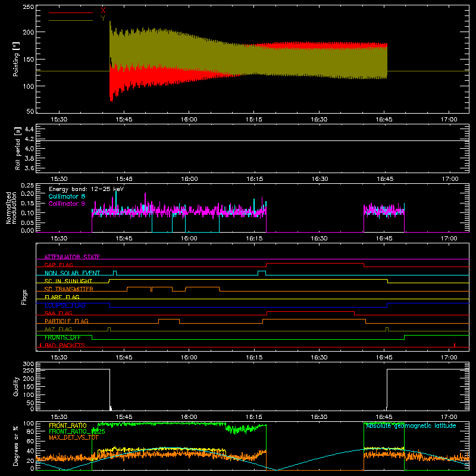
Task: Click the 300 tick on Quality axis
Action: (29, 364)
